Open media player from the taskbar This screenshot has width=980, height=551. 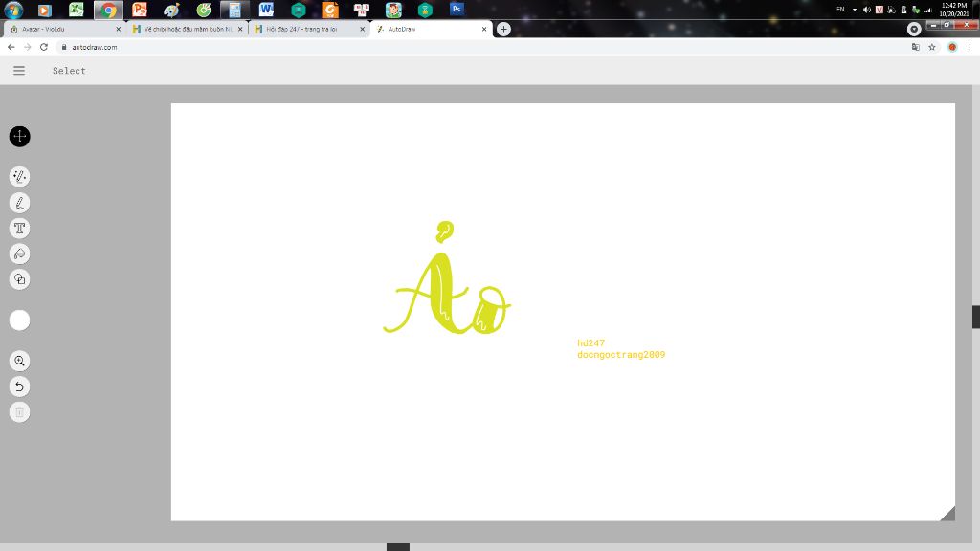tap(44, 10)
